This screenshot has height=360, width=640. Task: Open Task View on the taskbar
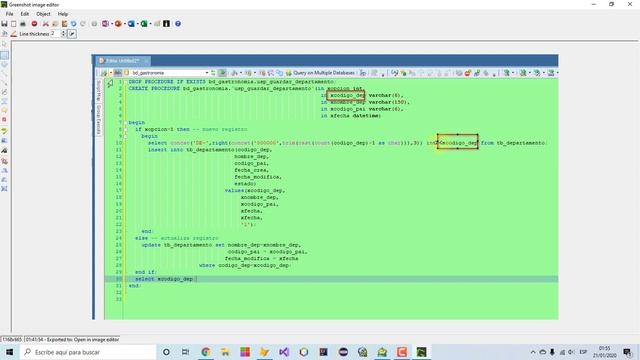click(x=185, y=352)
